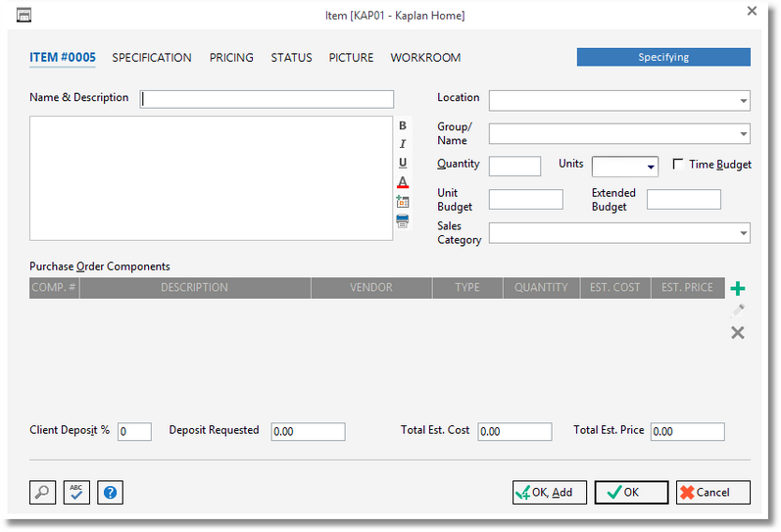Go to the STATUS tab
Screen dimensions: 781x532
pos(291,58)
